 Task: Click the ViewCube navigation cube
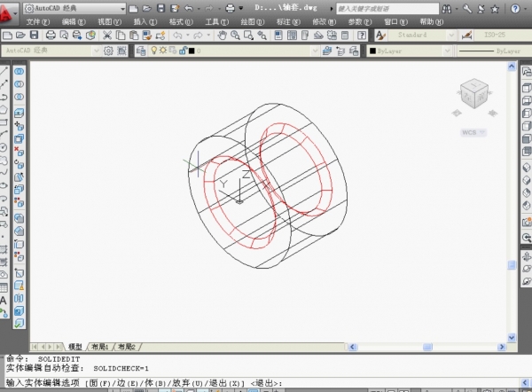474,94
